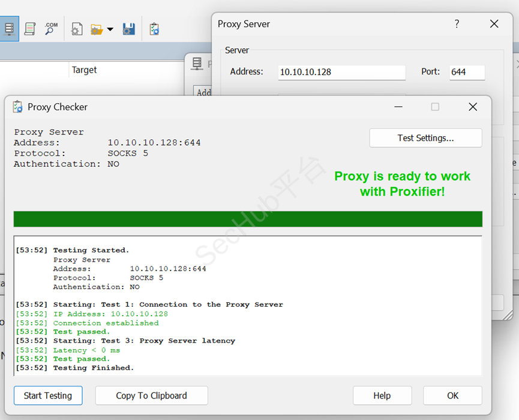This screenshot has height=420, width=519.
Task: Click summary 'Authentication: NO' line
Action: click(66, 164)
